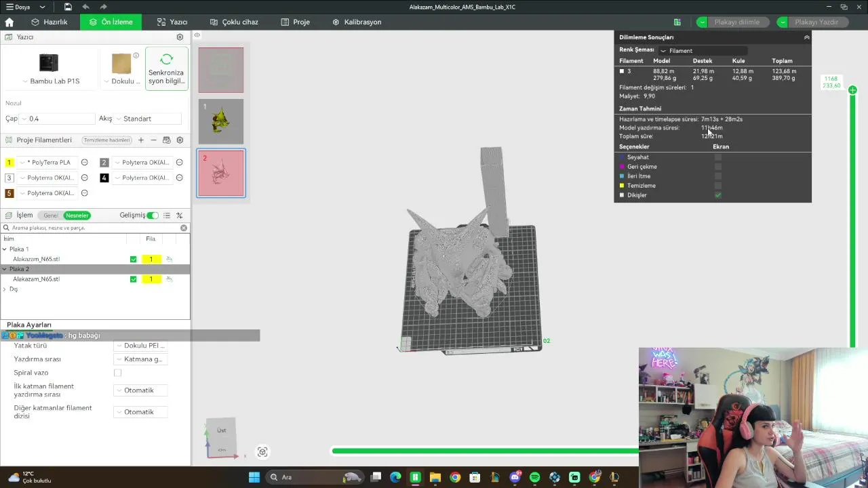The width and height of the screenshot is (868, 488).
Task: Edit filament 5 options button
Action: point(85,193)
